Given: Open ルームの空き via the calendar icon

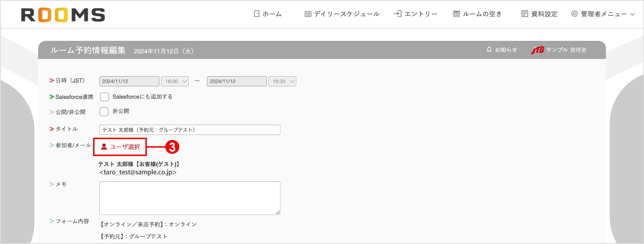Looking at the screenshot, I should click(x=456, y=14).
